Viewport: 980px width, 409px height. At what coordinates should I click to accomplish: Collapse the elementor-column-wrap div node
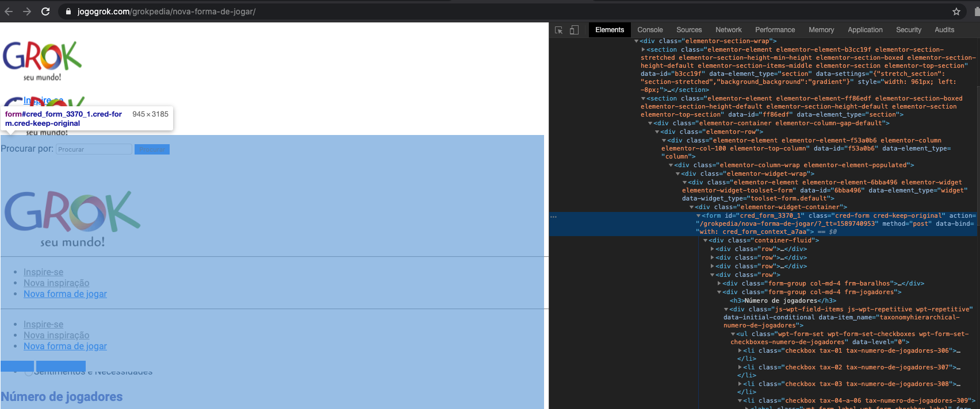point(671,165)
